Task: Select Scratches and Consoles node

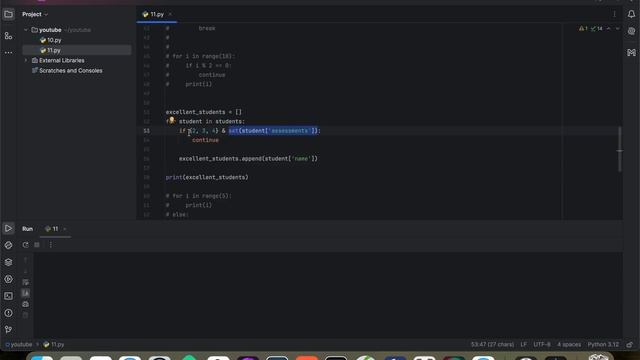Action: pos(67,71)
